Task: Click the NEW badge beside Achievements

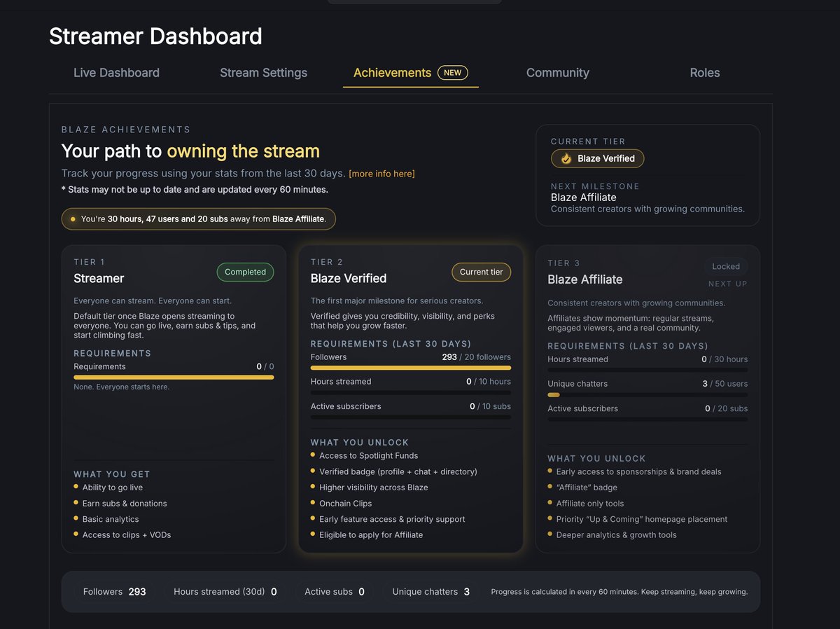Action: 453,73
